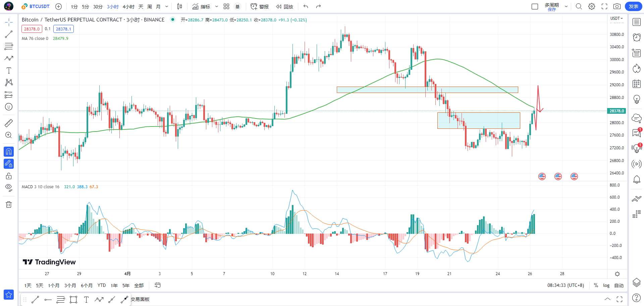Expand the 多周期 layout dropdown arrow

click(x=566, y=6)
